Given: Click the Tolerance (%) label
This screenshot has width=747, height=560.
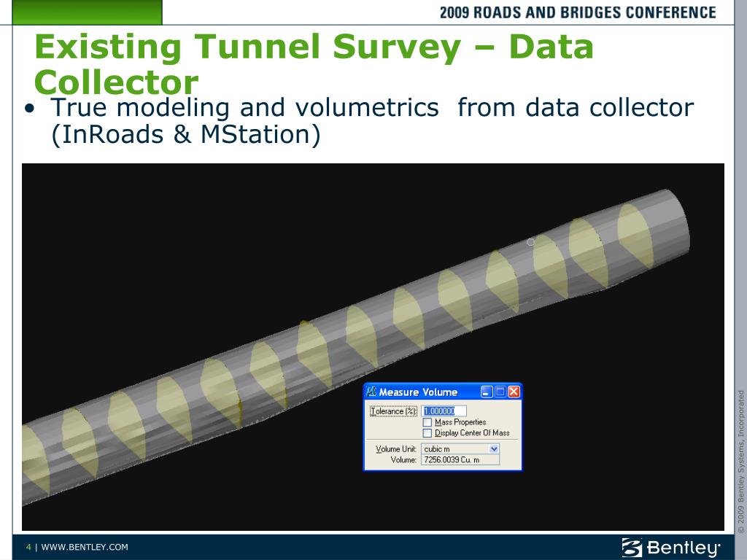Looking at the screenshot, I should click(393, 411).
